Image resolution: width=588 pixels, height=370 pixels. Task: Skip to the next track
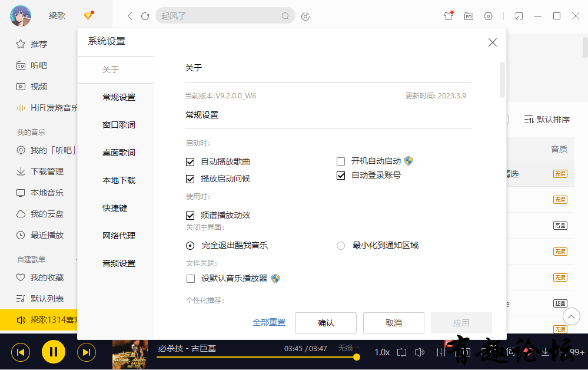pos(87,352)
